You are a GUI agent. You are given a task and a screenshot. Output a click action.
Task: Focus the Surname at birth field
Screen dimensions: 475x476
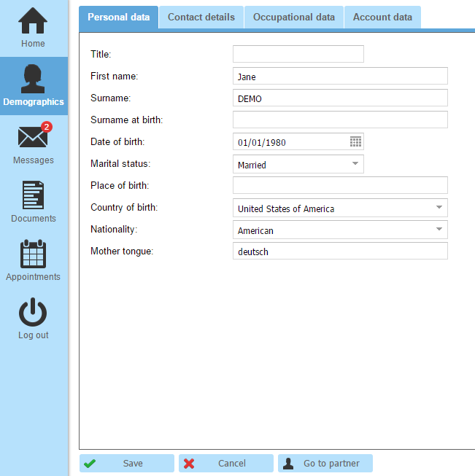(x=340, y=120)
